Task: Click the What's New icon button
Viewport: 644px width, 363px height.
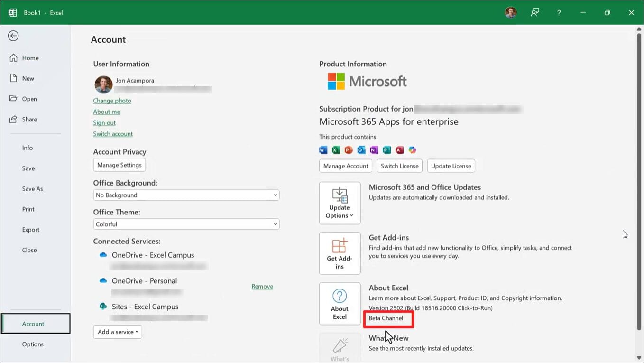Action: coord(340,348)
